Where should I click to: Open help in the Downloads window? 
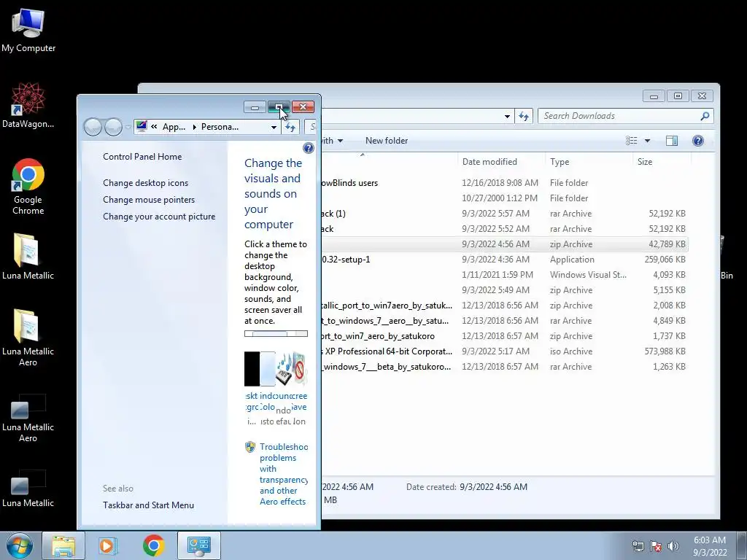pyautogui.click(x=698, y=141)
